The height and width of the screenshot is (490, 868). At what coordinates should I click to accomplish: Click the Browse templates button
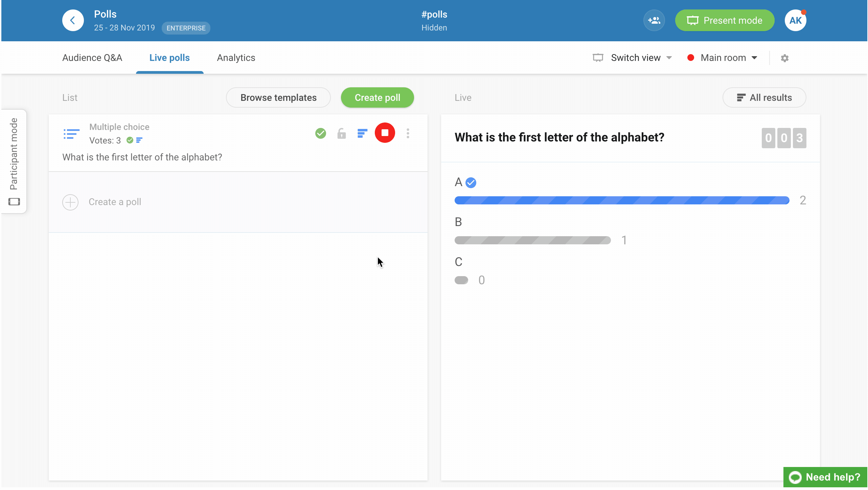(x=278, y=97)
